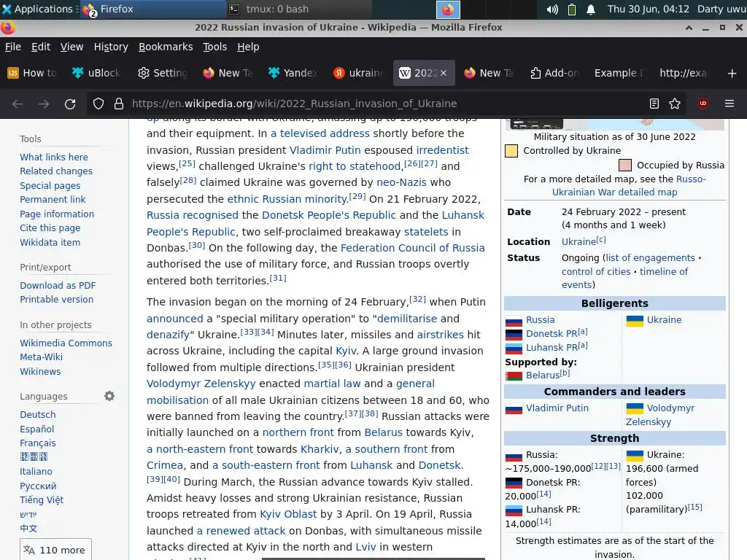This screenshot has height=560, width=747.
Task: Open Wikimedia Commons link
Action: coord(66,343)
